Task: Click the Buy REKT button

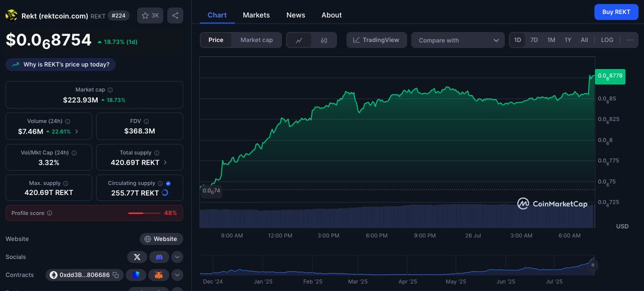Action: [616, 12]
